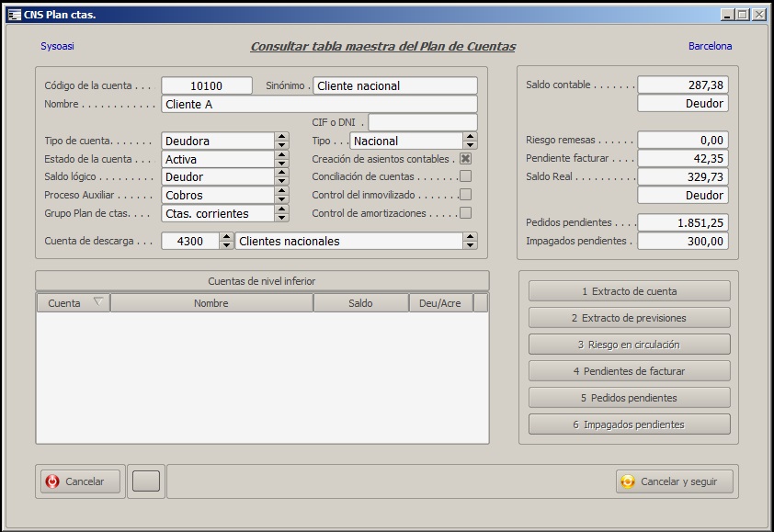Click the Cancelar button

pos(81,481)
